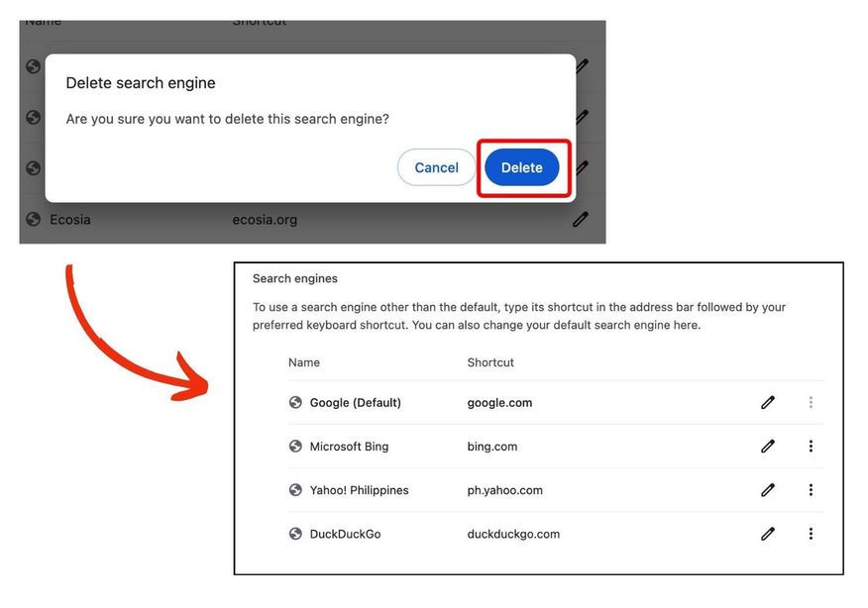Select the ph.yahoo.com shortcut text

click(x=505, y=490)
